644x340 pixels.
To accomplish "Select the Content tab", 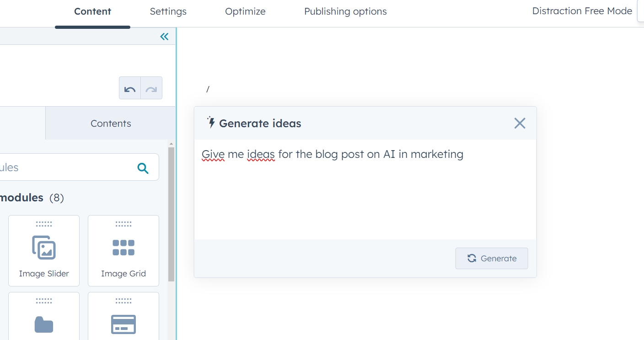I will (93, 11).
